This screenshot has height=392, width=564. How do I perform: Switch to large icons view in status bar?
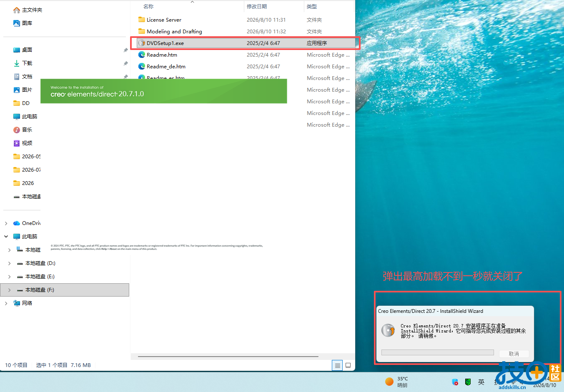348,365
